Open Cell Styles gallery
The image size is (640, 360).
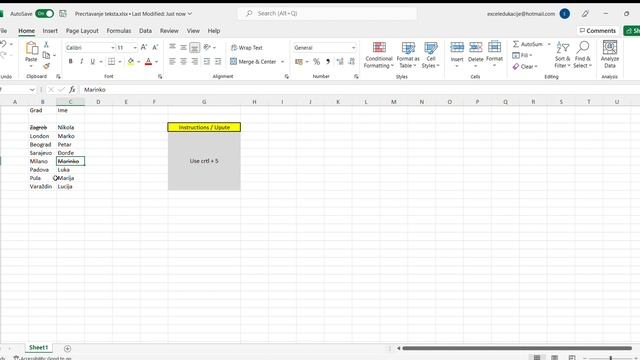[x=431, y=55]
